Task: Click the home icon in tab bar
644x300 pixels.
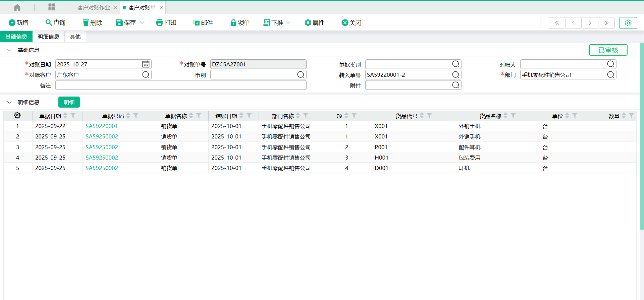Action: point(17,7)
